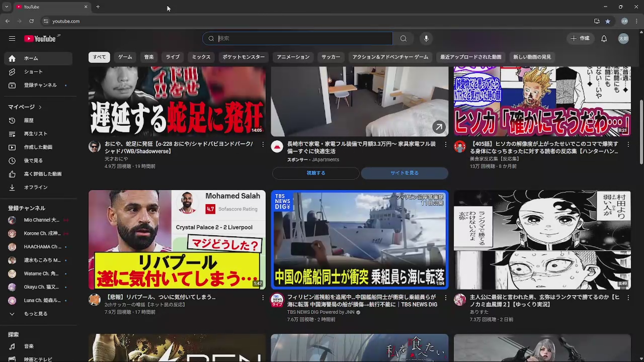
Task: Click into the search text field
Action: tap(302, 39)
